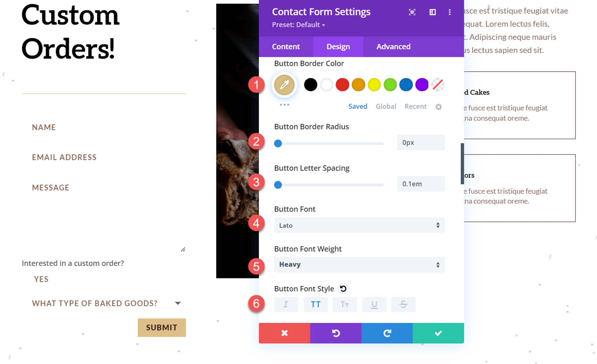The width and height of the screenshot is (597, 364).
Task: Expand more color options ellipsis
Action: tap(285, 105)
